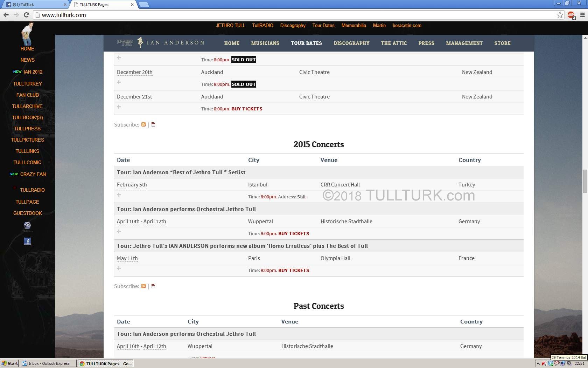Open the TULLPICTURES sidebar link
The width and height of the screenshot is (588, 368).
point(27,140)
